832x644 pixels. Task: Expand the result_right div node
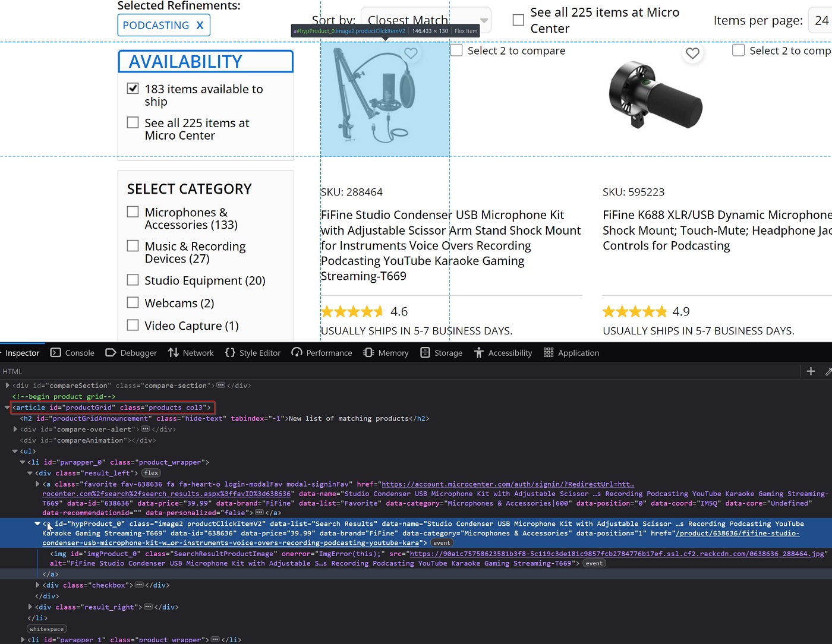[30, 607]
